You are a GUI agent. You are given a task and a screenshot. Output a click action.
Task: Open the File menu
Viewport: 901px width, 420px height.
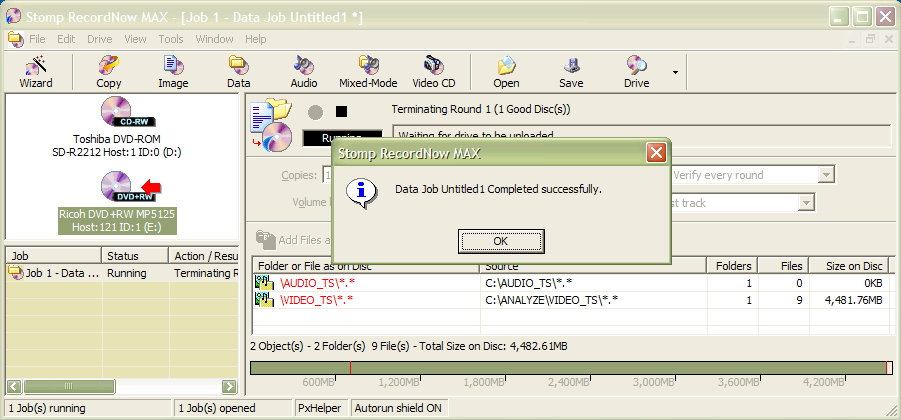37,39
